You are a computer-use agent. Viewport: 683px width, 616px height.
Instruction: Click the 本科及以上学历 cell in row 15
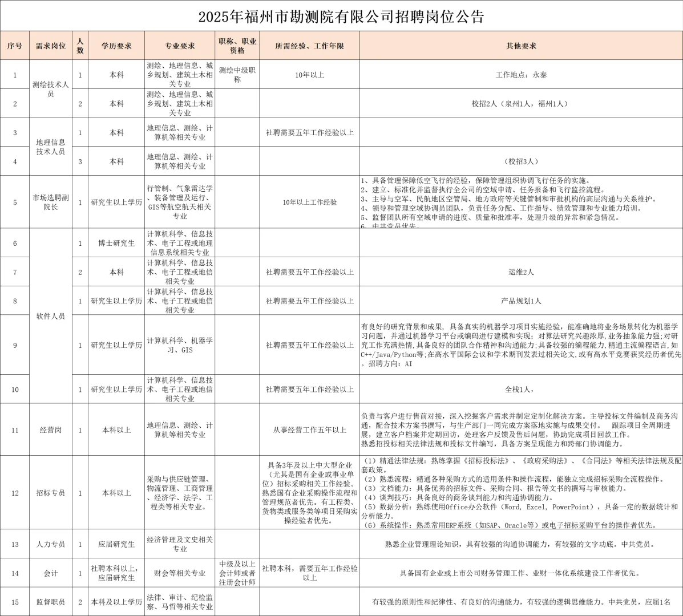[x=116, y=602]
